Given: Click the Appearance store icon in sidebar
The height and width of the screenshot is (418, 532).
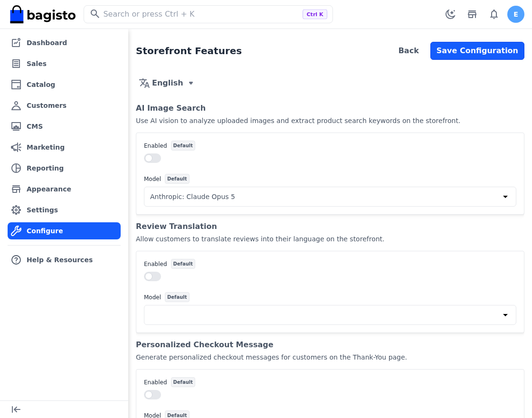Looking at the screenshot, I should point(16,189).
